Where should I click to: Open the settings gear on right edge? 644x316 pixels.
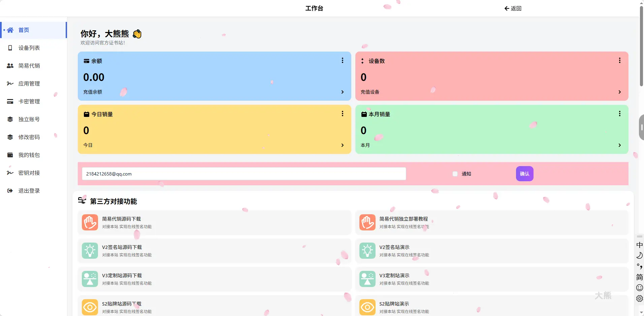click(639, 298)
